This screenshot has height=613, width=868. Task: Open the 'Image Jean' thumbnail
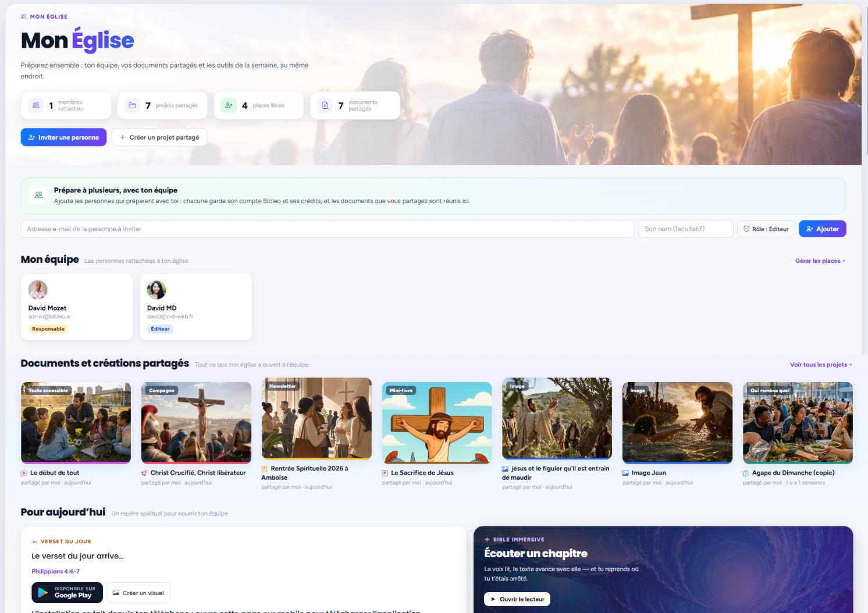pos(677,423)
